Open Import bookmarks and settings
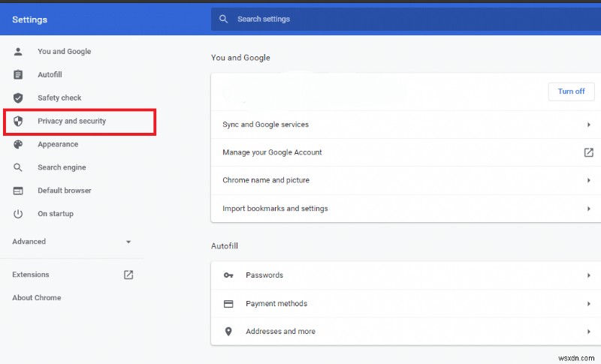 (589, 209)
